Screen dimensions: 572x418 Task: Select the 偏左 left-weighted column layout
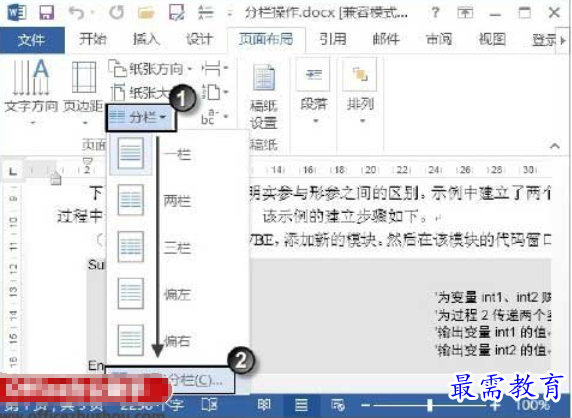pos(177,294)
